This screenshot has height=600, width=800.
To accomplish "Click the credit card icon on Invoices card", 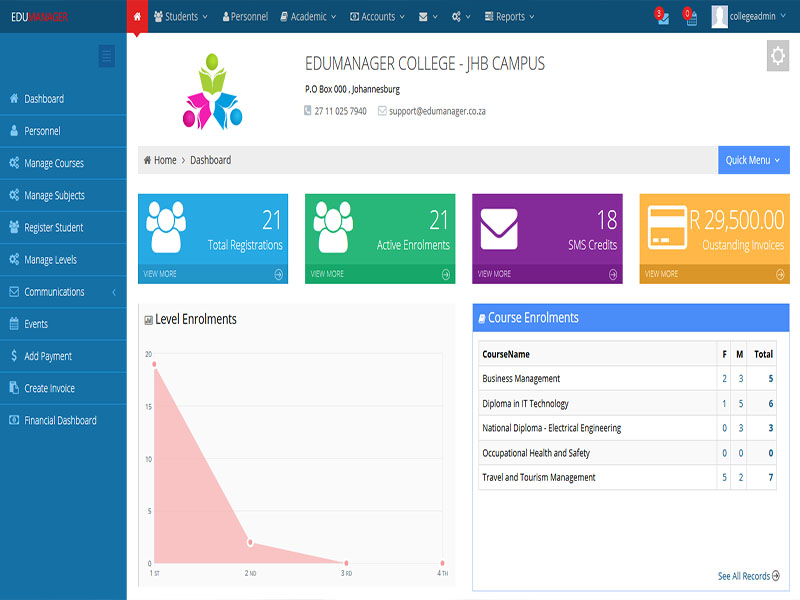I will (x=667, y=227).
